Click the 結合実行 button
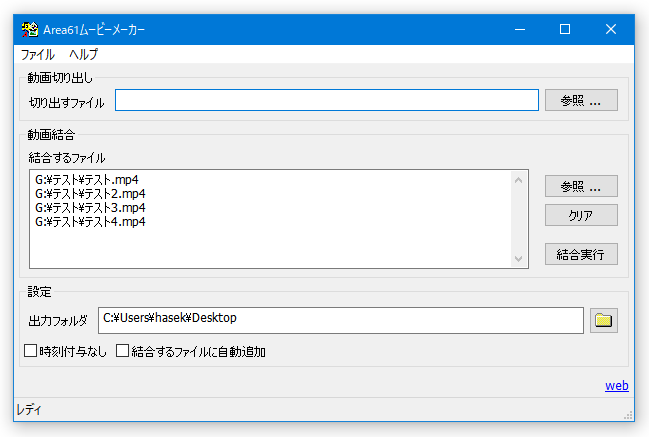 (x=581, y=254)
